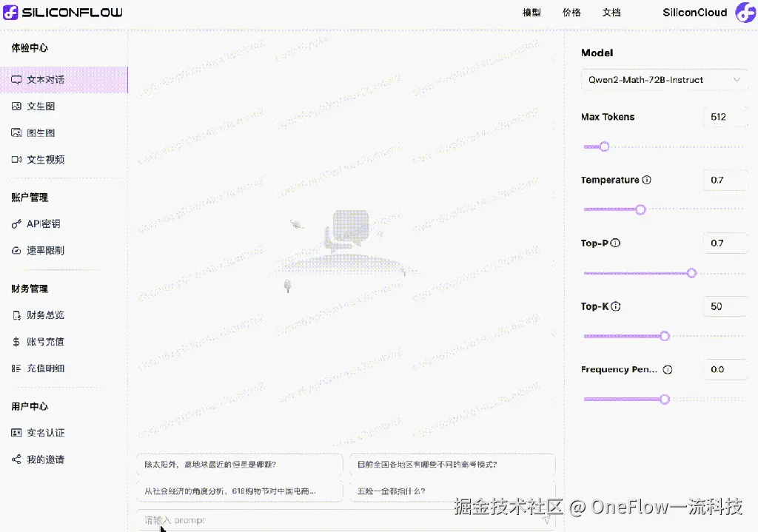Click the 账号充值 dollar icon
The width and height of the screenshot is (758, 532).
(16, 342)
